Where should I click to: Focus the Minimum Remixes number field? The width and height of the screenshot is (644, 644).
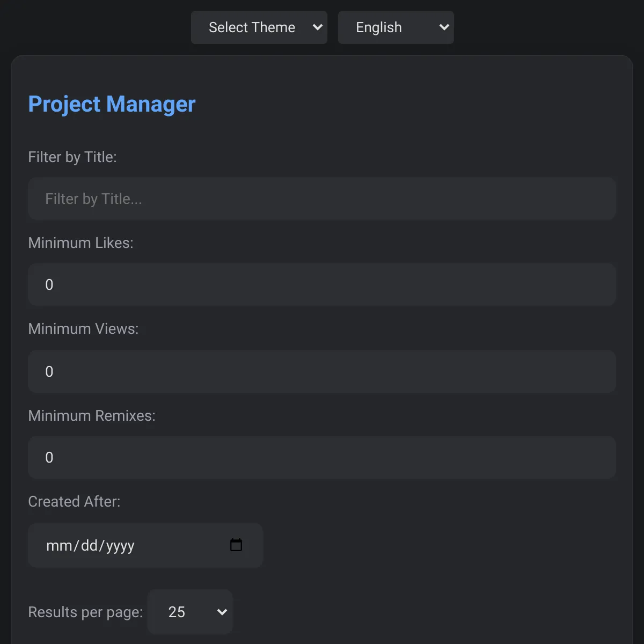322,457
